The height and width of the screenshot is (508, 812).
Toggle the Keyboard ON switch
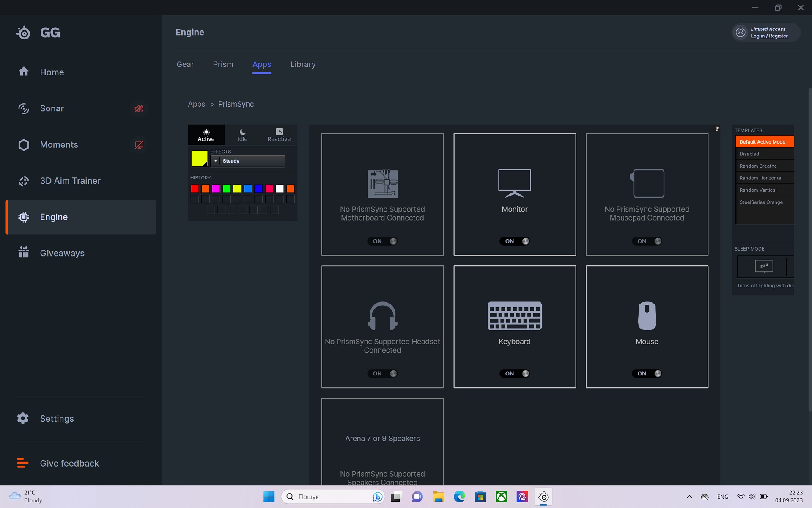pos(515,374)
